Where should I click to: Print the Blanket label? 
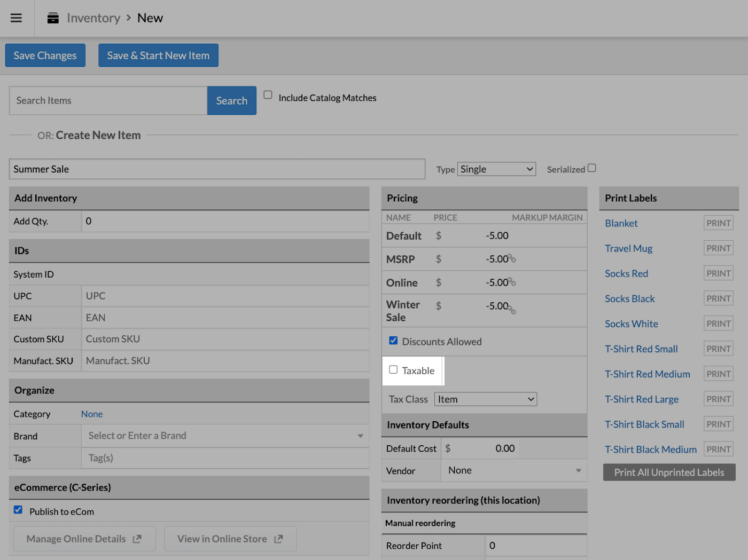(x=719, y=223)
